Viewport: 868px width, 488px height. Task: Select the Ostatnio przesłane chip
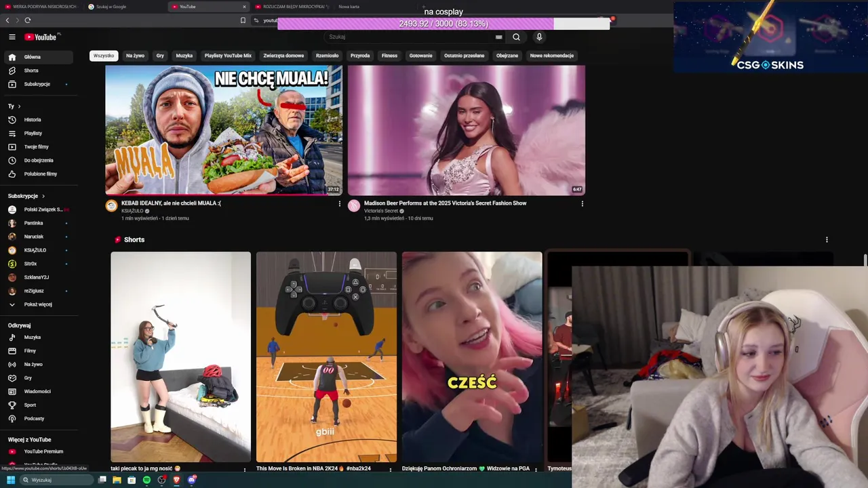coord(464,56)
